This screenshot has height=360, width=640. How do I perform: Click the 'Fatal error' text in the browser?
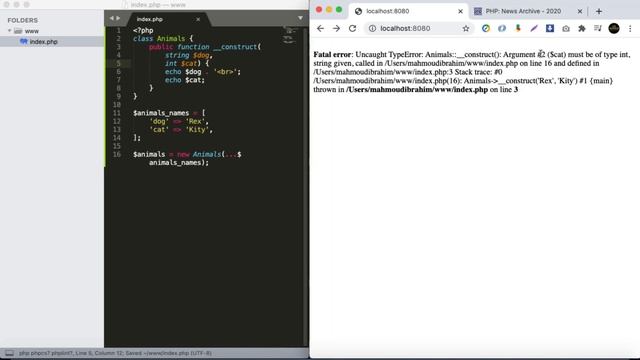point(332,54)
